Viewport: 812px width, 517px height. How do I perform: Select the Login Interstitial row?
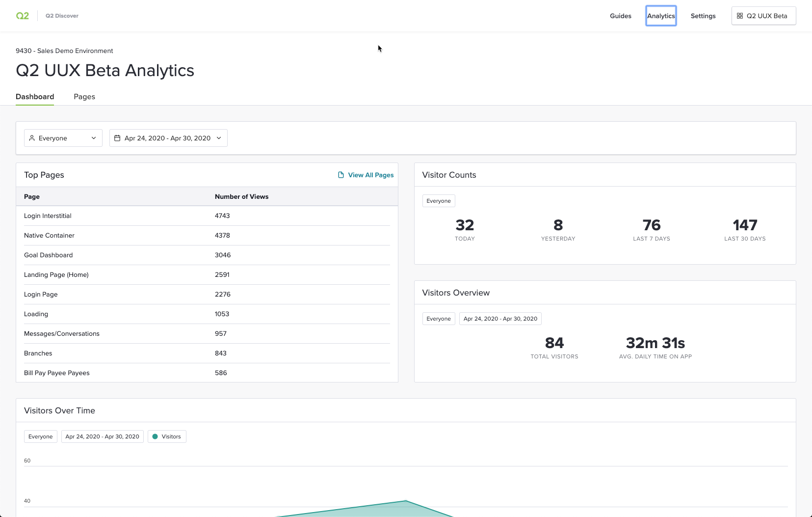coord(207,216)
